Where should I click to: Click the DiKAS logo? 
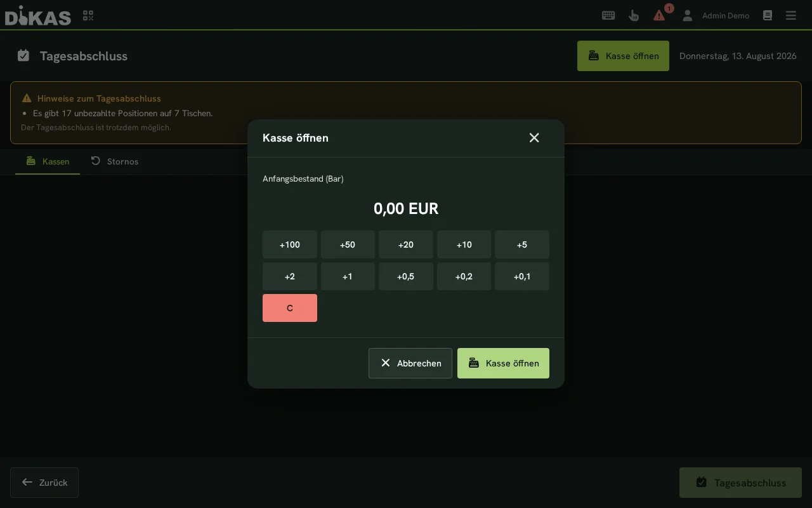pyautogui.click(x=38, y=15)
